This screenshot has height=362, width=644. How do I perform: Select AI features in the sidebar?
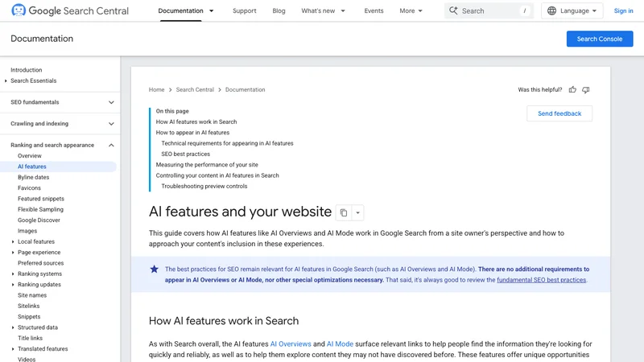32,167
